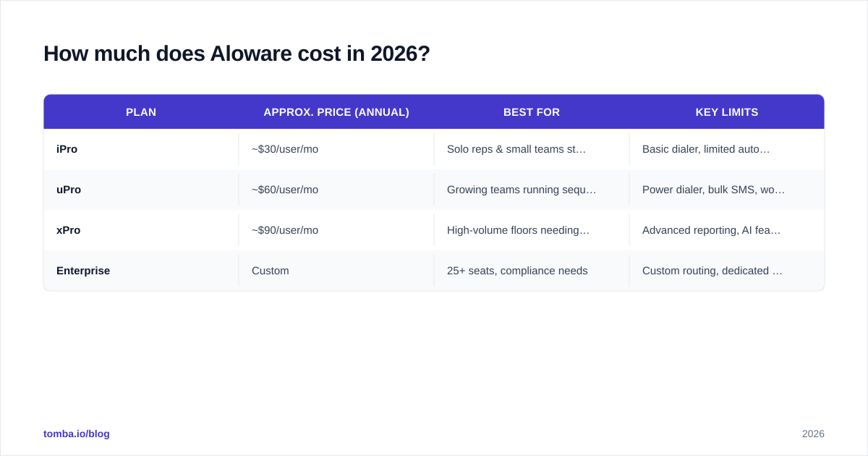The height and width of the screenshot is (456, 868).
Task: Click the ~$90/user/mo price cell
Action: click(x=336, y=230)
